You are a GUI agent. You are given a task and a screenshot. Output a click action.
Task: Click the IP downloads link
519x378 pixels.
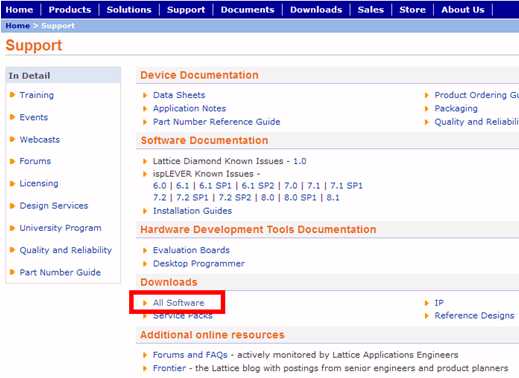[x=439, y=303]
